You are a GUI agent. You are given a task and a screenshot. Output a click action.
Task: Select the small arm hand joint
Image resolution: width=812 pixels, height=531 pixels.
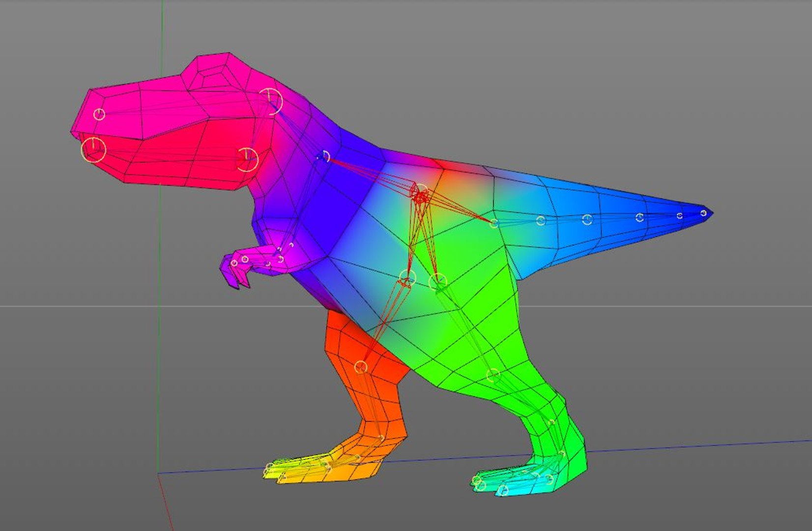click(245, 259)
